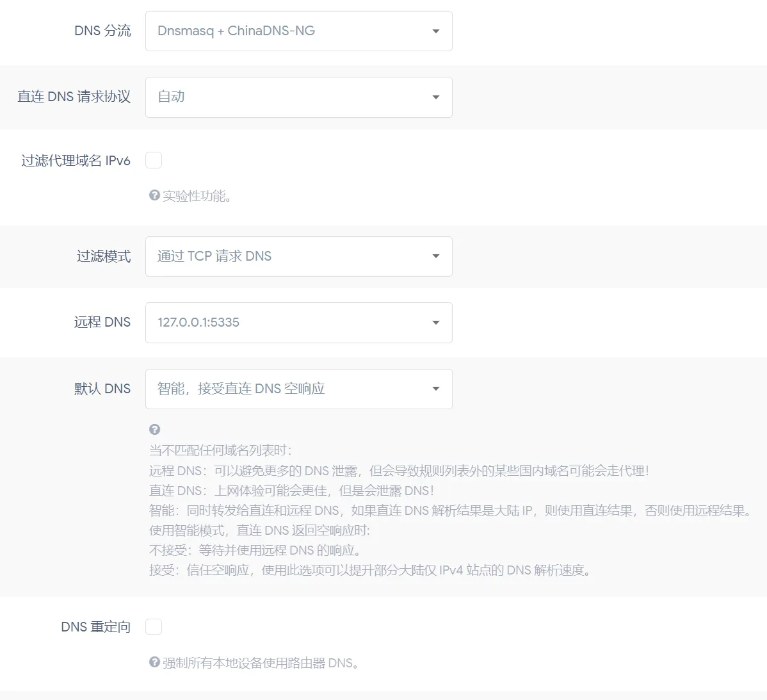
Task: Open the 直连 DNS 请求协议 dropdown
Action: [x=298, y=97]
